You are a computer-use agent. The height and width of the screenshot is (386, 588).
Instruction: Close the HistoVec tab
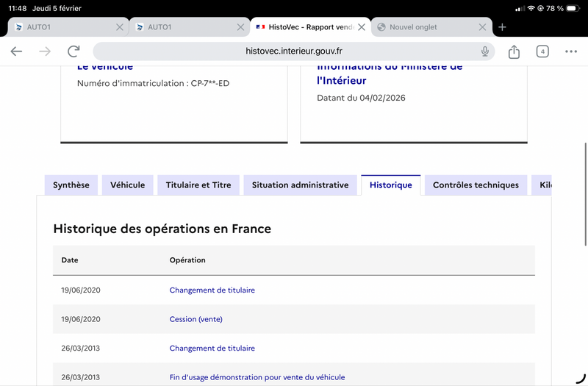[362, 27]
